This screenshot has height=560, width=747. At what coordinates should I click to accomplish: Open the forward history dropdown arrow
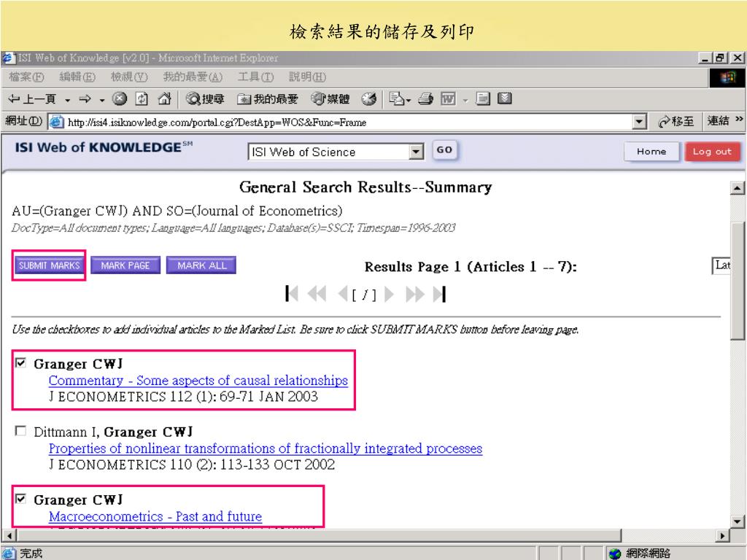[x=102, y=99]
